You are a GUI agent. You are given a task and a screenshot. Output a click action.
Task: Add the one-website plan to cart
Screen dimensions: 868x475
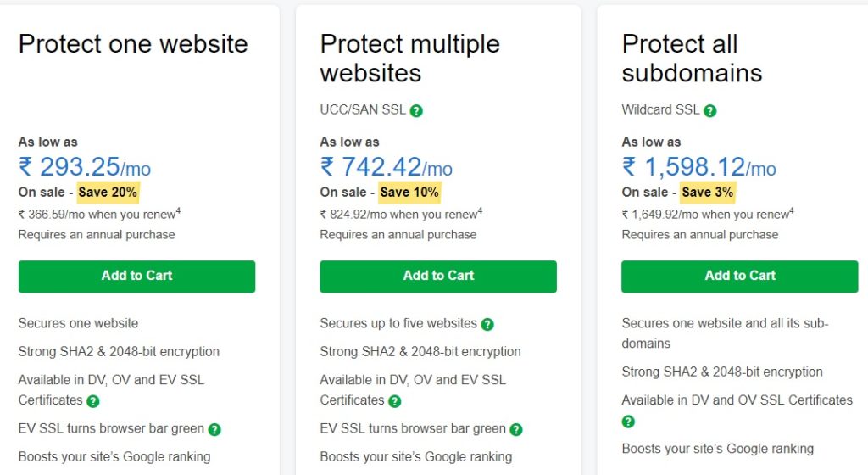coord(136,276)
